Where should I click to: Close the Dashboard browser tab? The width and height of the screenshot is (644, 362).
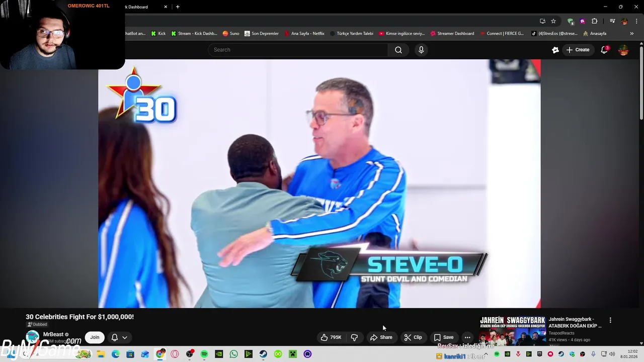(x=166, y=7)
